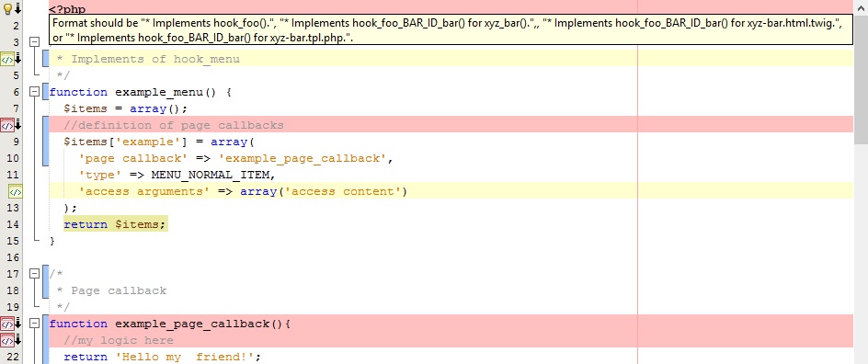
Task: Click the '* Page callback' comment
Action: click(111, 291)
